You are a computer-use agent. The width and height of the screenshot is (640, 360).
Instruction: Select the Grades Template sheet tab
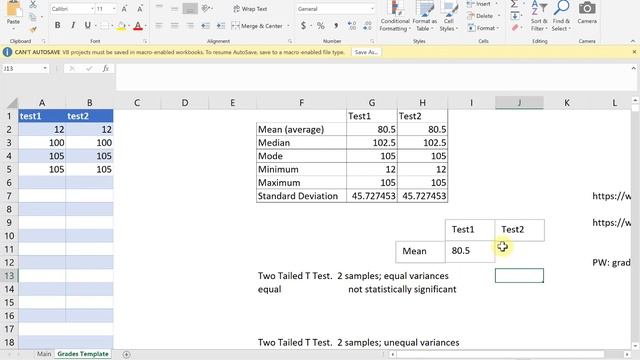coord(83,354)
